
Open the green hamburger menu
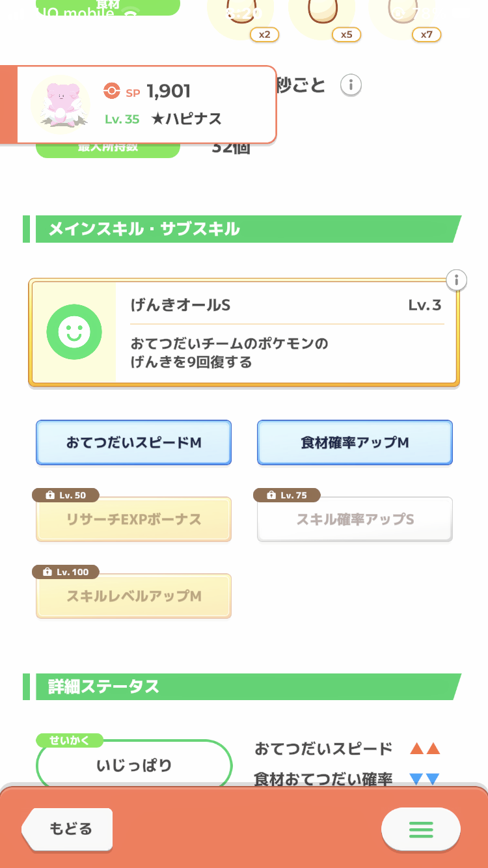tap(420, 829)
